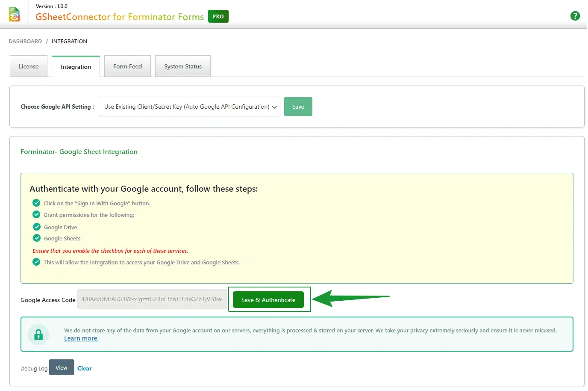Select the Integration tab
Viewport: 588px width, 391px height.
pos(76,67)
